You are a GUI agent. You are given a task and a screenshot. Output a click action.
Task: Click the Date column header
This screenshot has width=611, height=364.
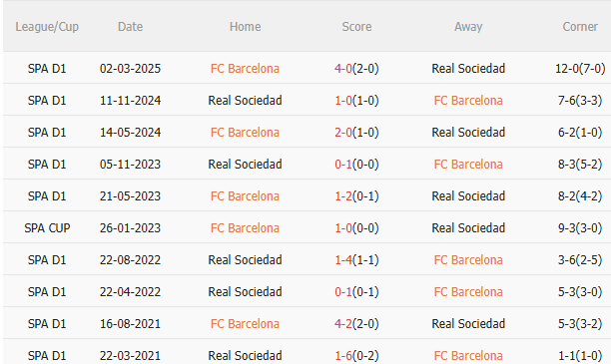click(x=130, y=27)
